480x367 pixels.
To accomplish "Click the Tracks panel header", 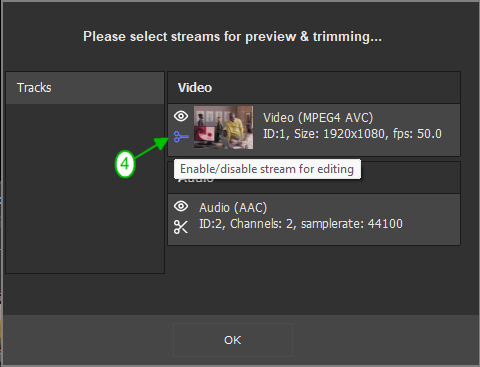I will tap(85, 88).
